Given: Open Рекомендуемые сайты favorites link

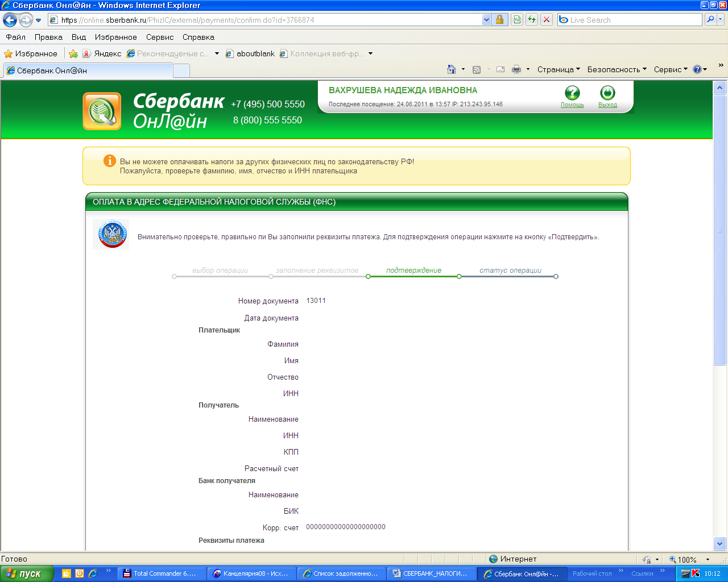Looking at the screenshot, I should pos(168,53).
